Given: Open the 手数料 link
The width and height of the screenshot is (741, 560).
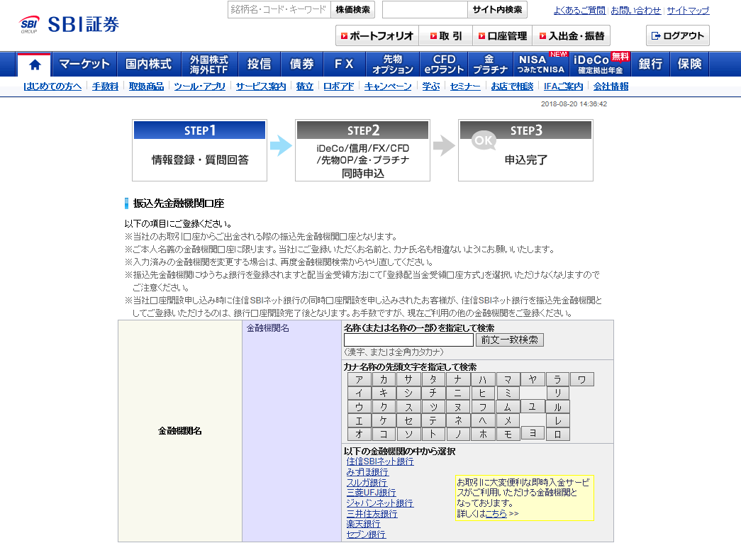Looking at the screenshot, I should [105, 86].
